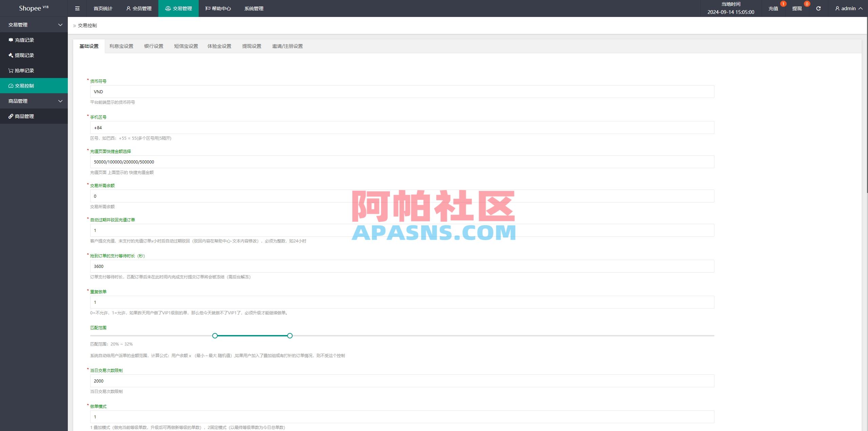This screenshot has width=868, height=431.
Task: Open 商品管理 via the link-chain icon
Action: tap(11, 116)
